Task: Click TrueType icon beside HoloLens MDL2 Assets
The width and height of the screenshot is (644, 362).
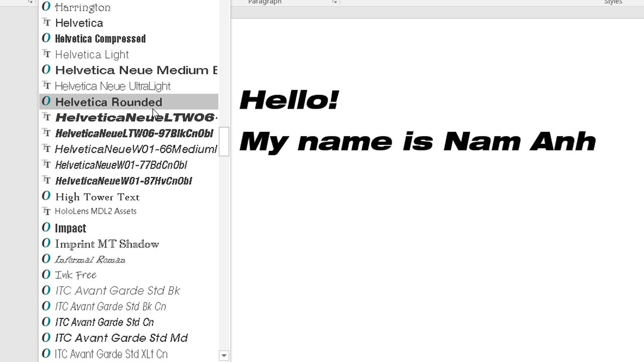Action: (x=46, y=211)
